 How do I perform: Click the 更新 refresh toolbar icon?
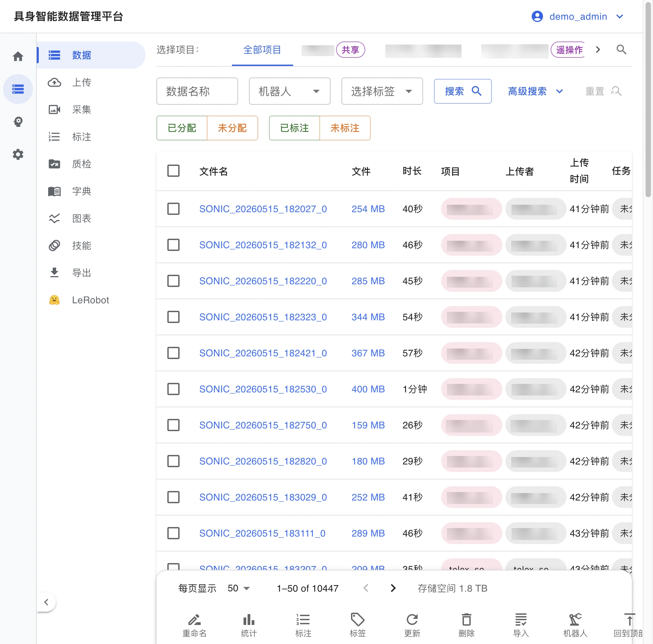[412, 620]
